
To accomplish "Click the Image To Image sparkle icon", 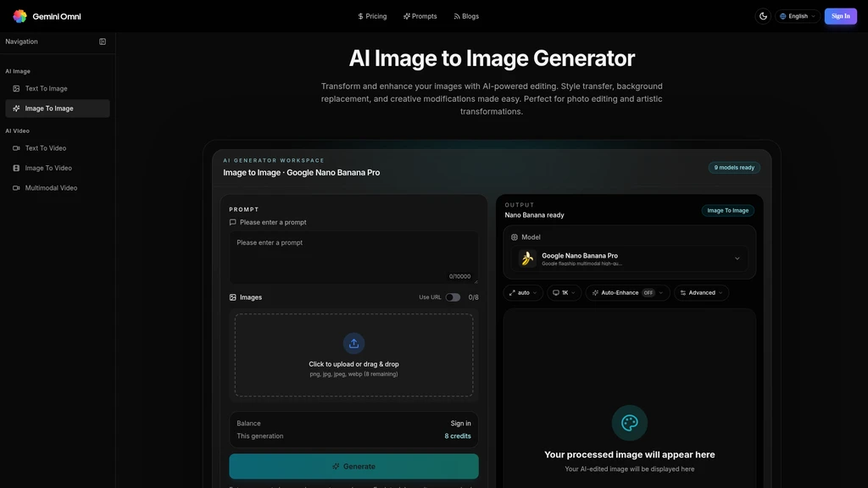I will 16,108.
